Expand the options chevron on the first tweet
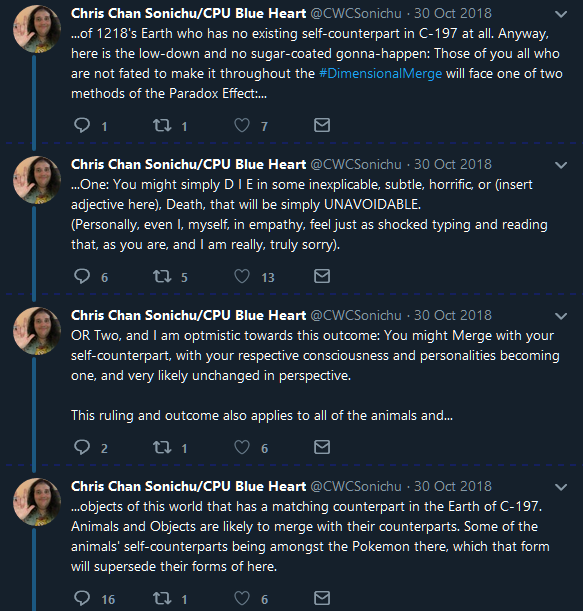 pos(561,14)
